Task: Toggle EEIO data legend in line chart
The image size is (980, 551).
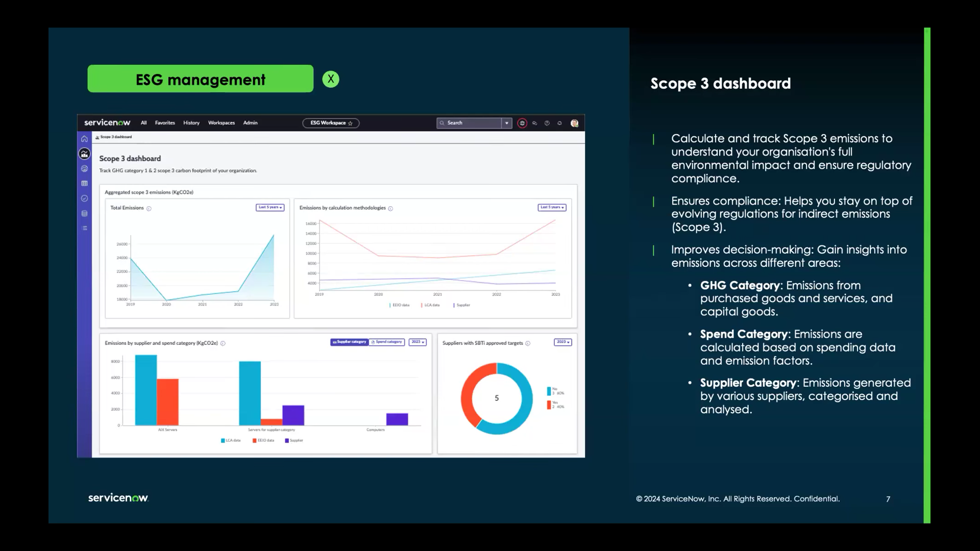Action: [399, 305]
